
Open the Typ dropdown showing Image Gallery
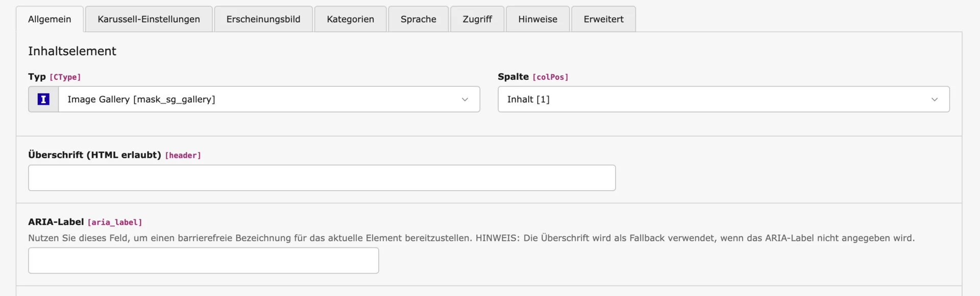tap(269, 99)
